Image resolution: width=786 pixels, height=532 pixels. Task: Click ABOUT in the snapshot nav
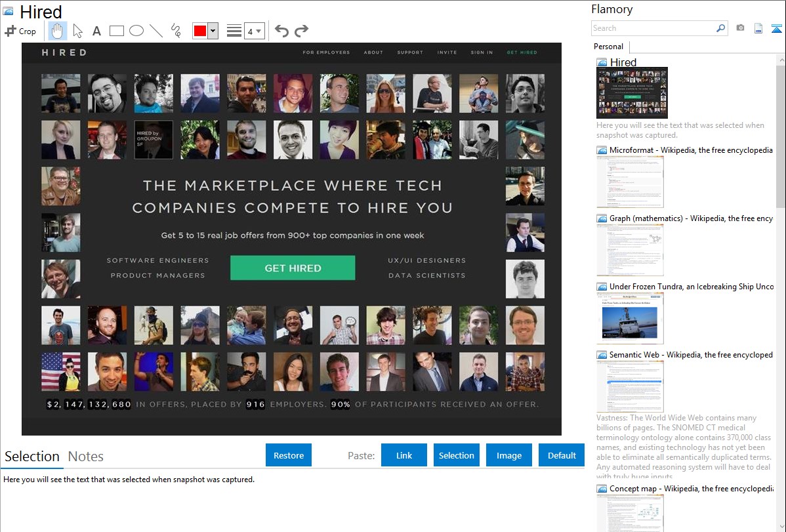point(373,52)
